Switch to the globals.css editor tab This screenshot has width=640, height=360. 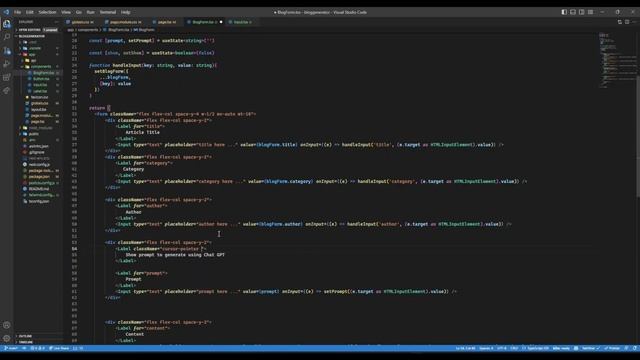[82, 22]
